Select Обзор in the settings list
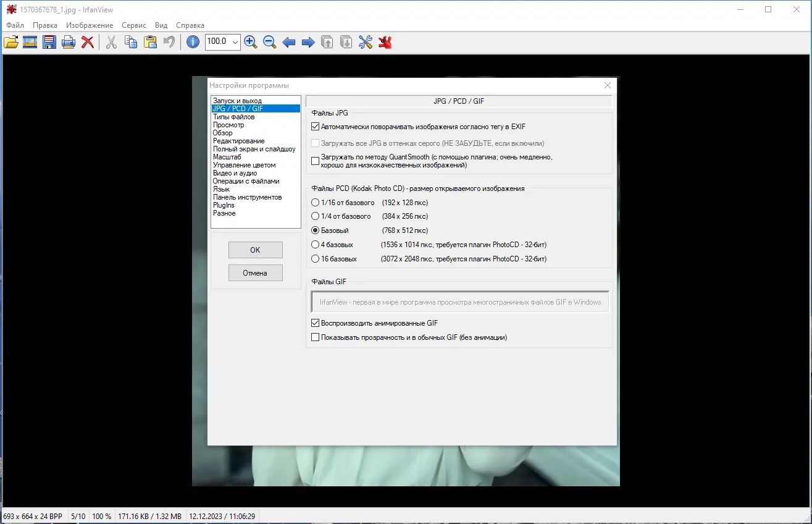The width and height of the screenshot is (812, 524). pos(256,133)
